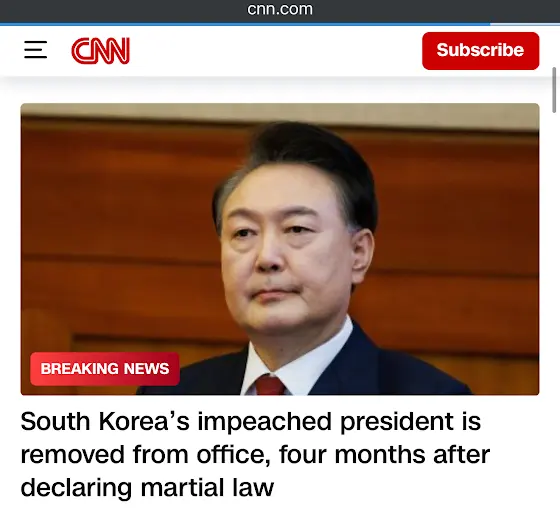
Task: Click the word "Subscribe" in the header
Action: pos(480,50)
